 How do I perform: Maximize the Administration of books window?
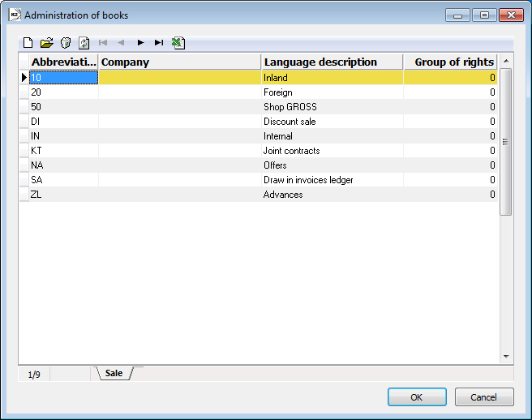[x=484, y=15]
